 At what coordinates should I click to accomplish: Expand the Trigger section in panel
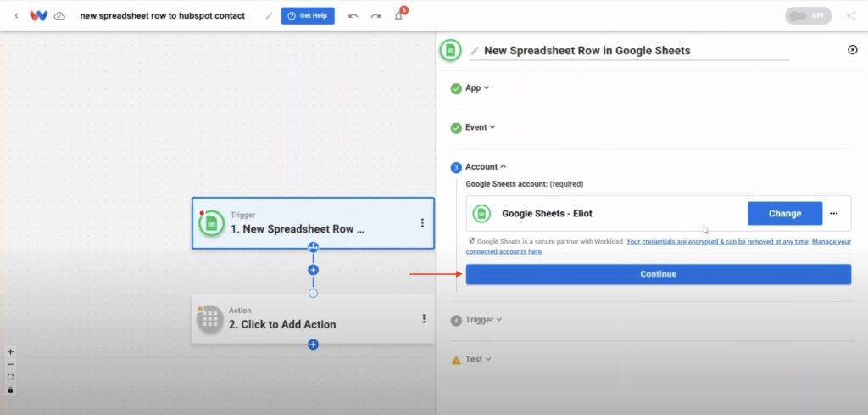click(x=483, y=320)
